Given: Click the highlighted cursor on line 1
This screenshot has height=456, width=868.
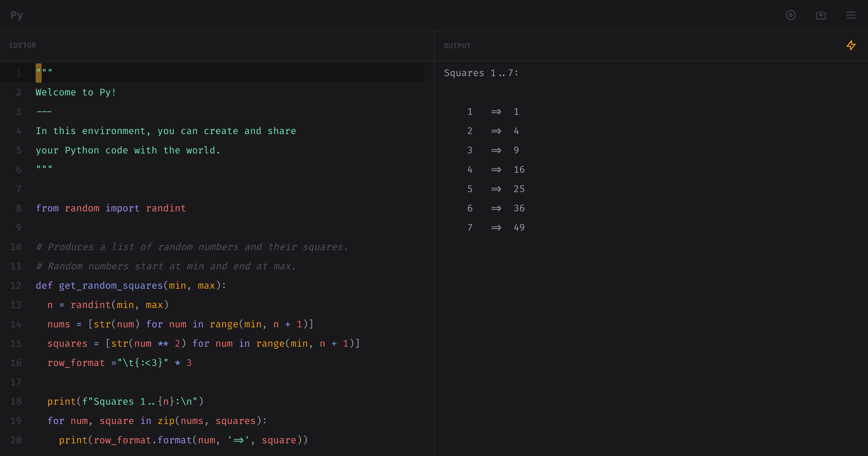Looking at the screenshot, I should pos(39,73).
